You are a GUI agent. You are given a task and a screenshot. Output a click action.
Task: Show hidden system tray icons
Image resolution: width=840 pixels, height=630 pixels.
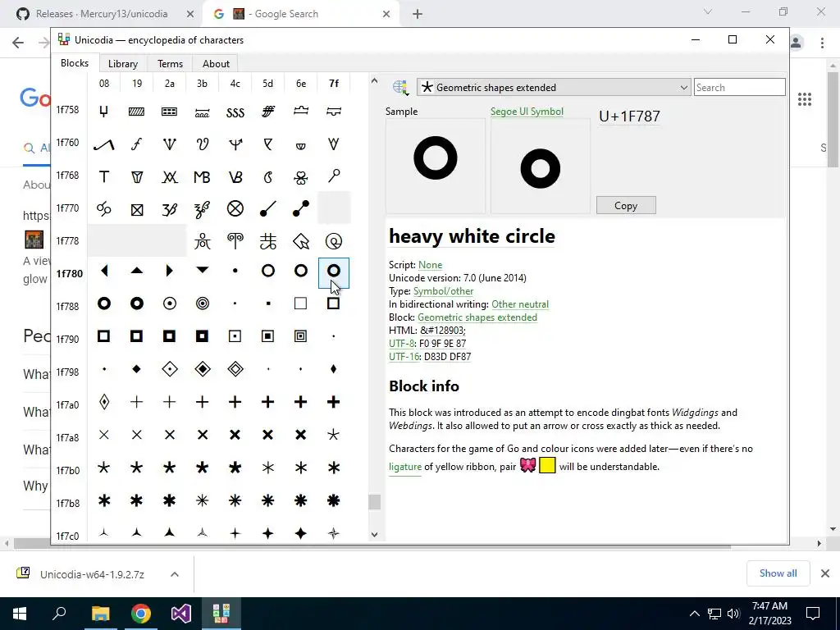[694, 614]
